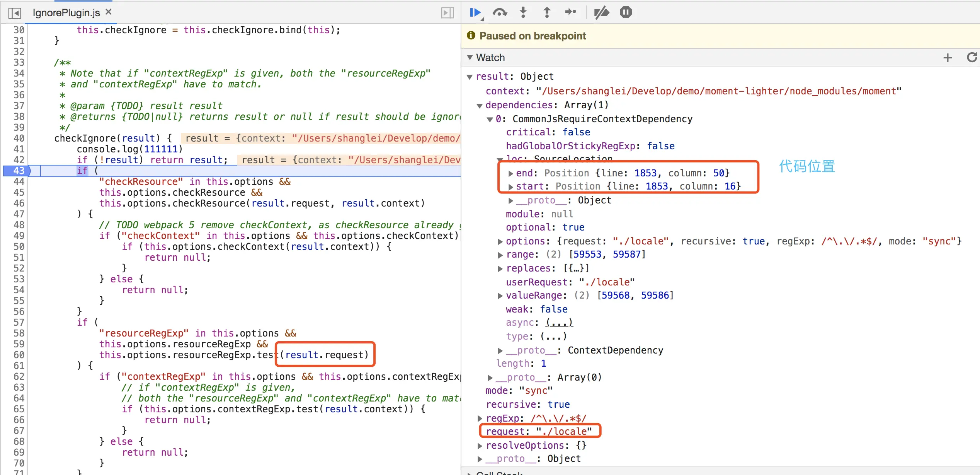The width and height of the screenshot is (980, 475).
Task: Deactivate breakpoints toggle icon
Action: pos(601,13)
